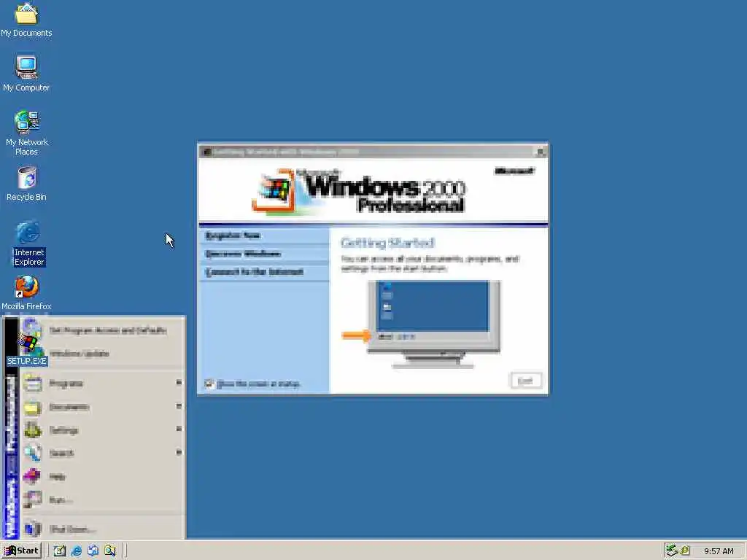Select the Recycle Bin icon
This screenshot has width=747, height=560.
click(26, 183)
